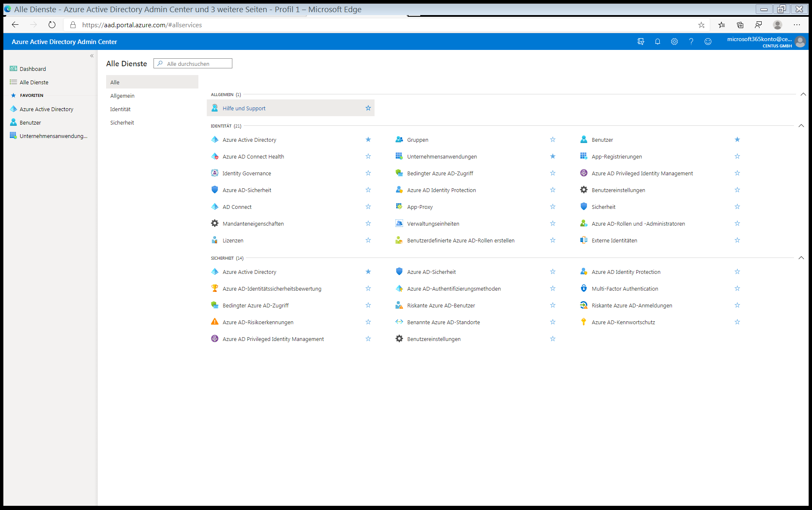The image size is (812, 510).
Task: Collapse the Allgemein section chevron
Action: coord(803,94)
